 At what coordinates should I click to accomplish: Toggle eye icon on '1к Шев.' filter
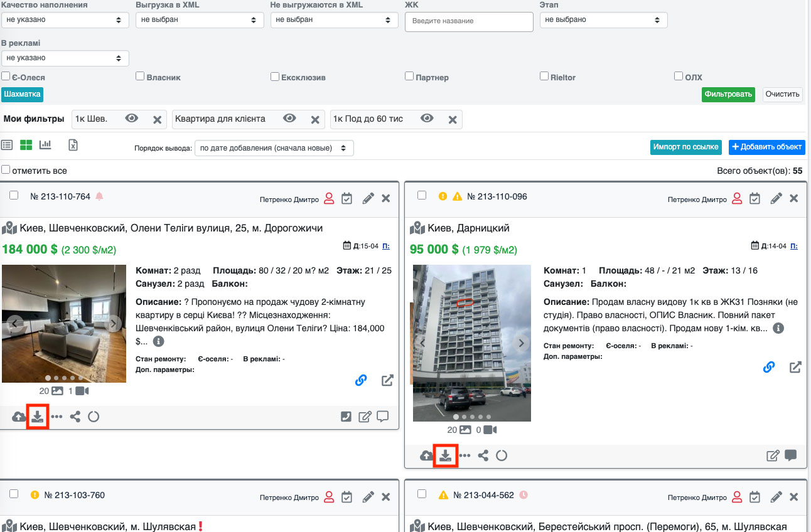[x=131, y=119]
